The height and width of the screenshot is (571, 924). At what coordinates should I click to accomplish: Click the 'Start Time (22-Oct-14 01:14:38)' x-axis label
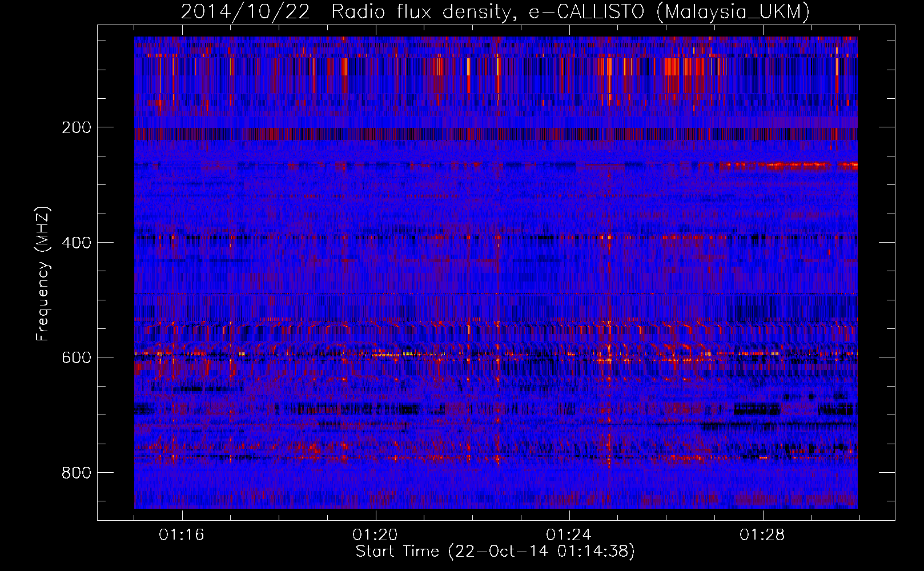(x=495, y=552)
